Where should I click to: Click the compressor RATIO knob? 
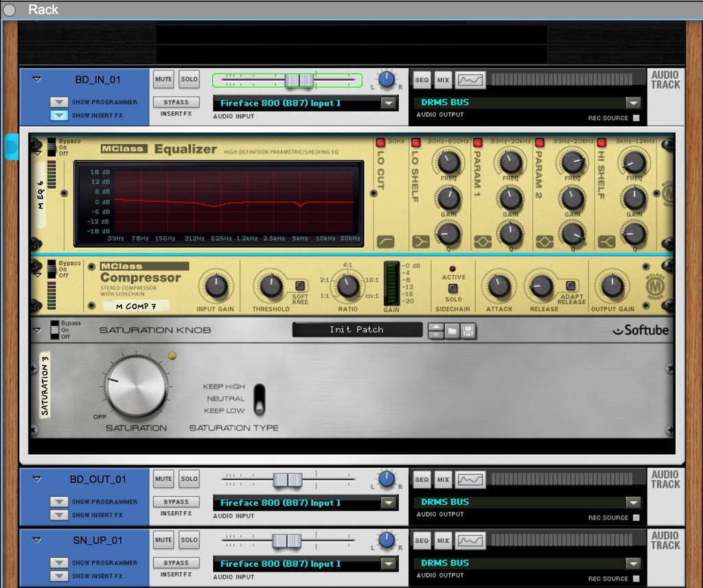click(x=348, y=286)
